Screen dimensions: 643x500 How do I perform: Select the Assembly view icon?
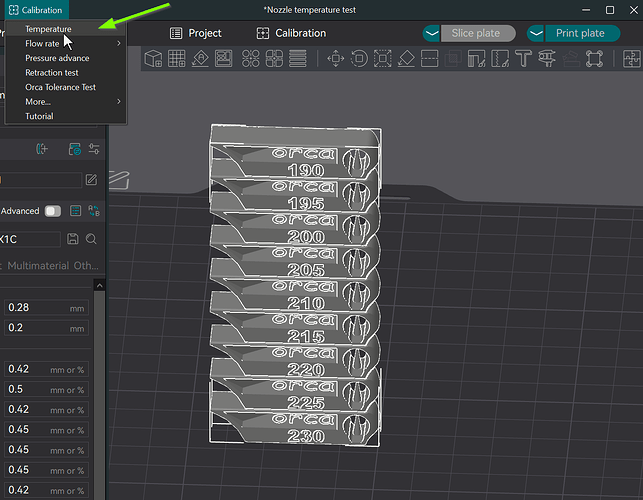(x=594, y=59)
